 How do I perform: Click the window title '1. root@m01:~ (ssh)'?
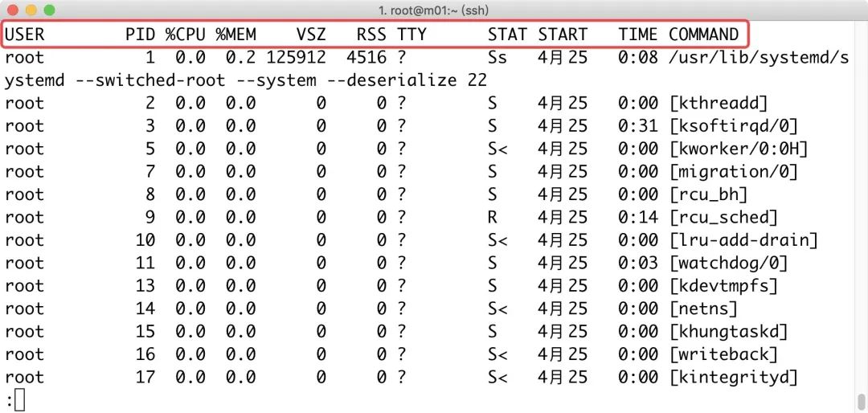433,10
